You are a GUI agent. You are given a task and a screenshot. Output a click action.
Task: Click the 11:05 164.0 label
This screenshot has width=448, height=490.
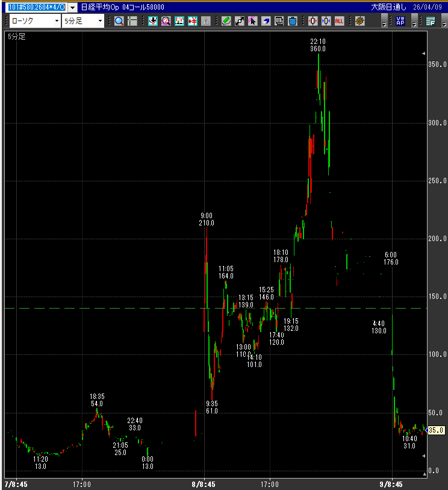(x=226, y=272)
